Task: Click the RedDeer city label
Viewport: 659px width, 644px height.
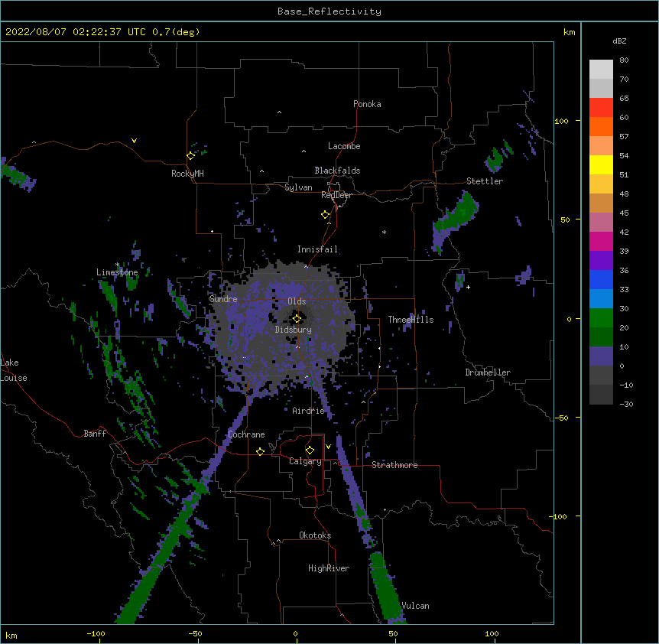Action: pos(336,195)
